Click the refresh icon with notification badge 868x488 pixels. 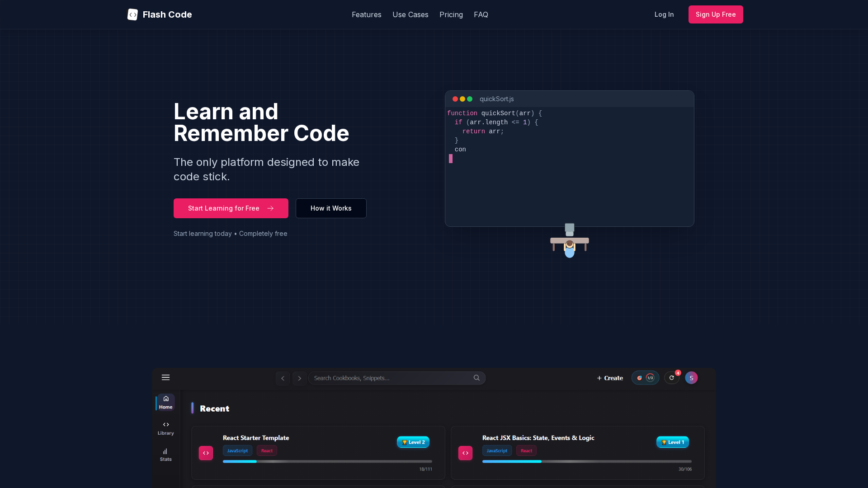pos(671,378)
